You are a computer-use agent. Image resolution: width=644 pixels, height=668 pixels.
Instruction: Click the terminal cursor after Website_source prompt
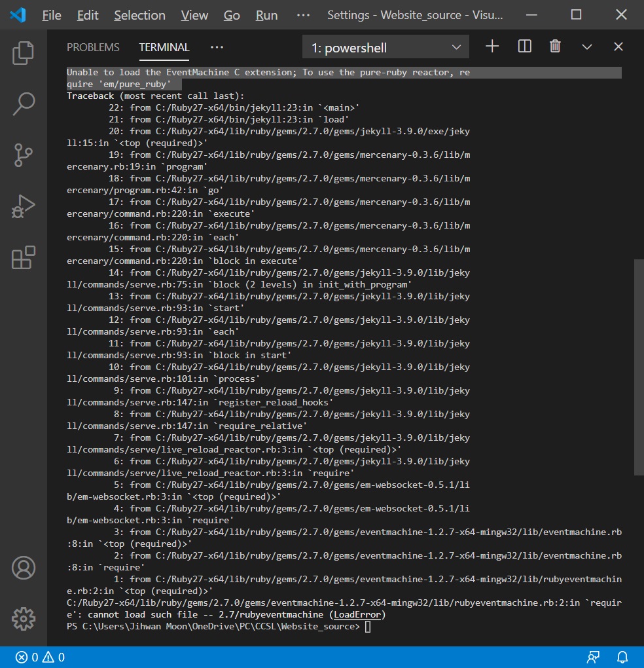(x=368, y=626)
